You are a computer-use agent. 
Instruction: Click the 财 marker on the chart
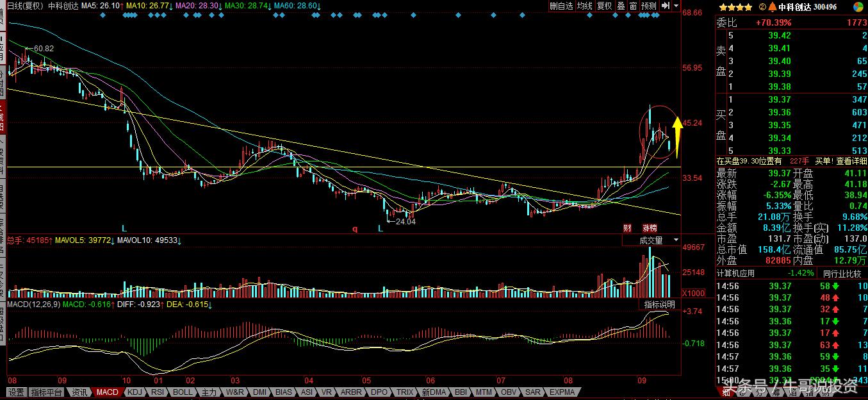pyautogui.click(x=627, y=228)
